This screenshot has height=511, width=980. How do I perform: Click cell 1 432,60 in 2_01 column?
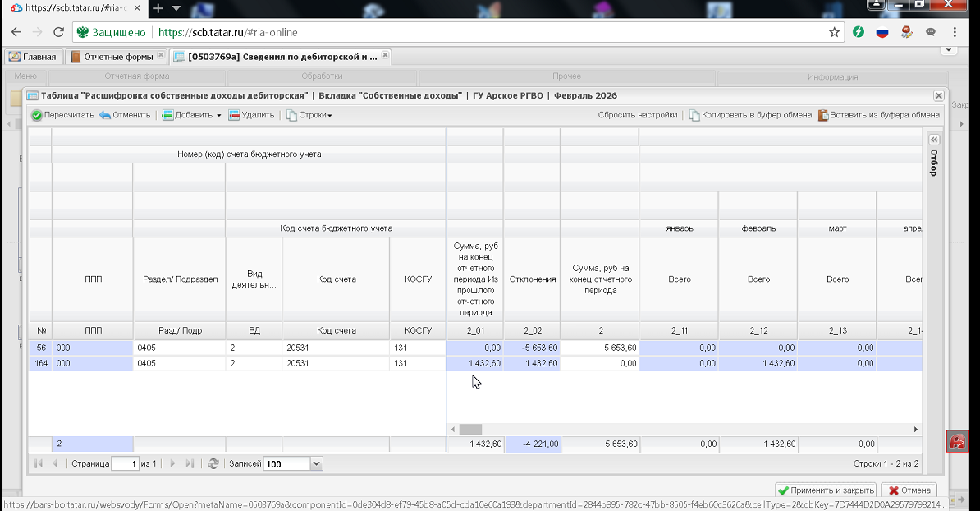tap(475, 363)
